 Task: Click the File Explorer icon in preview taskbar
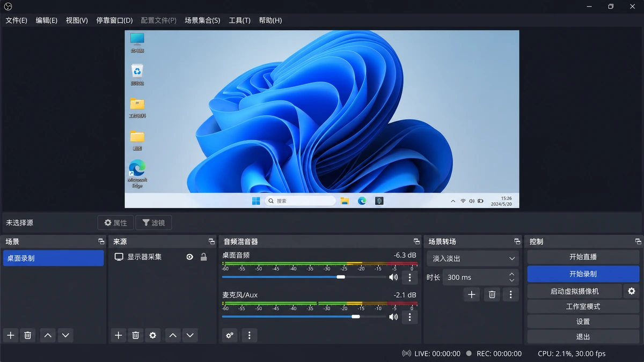[x=345, y=201]
